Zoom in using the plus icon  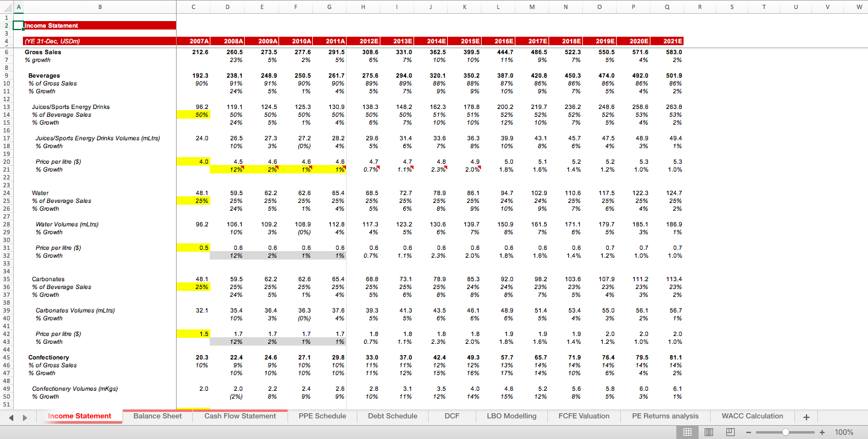pyautogui.click(x=821, y=432)
